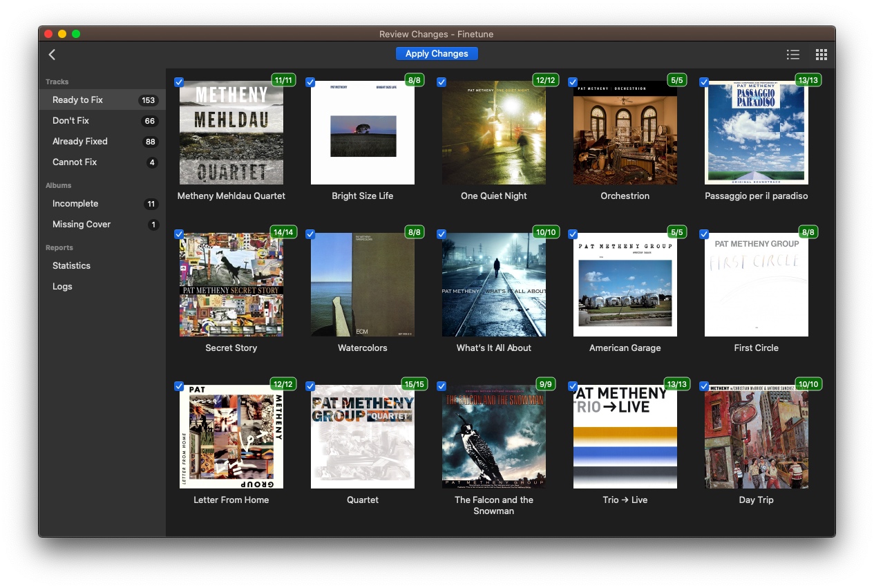Viewport: 874px width, 588px height.
Task: Select What's It All About cover
Action: pos(494,285)
